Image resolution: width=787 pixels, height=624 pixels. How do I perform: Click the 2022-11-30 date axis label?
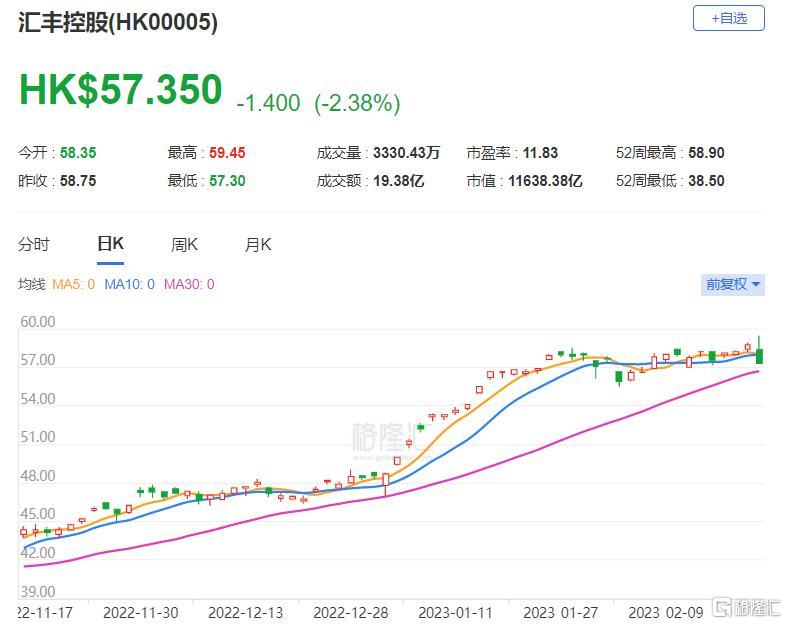(141, 613)
